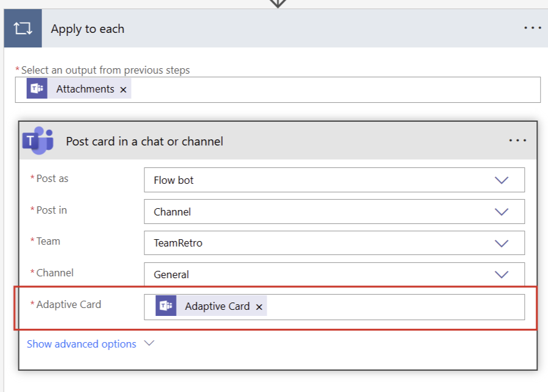Click the Adaptive Card field label
Screen dimensions: 548x392
pos(68,305)
